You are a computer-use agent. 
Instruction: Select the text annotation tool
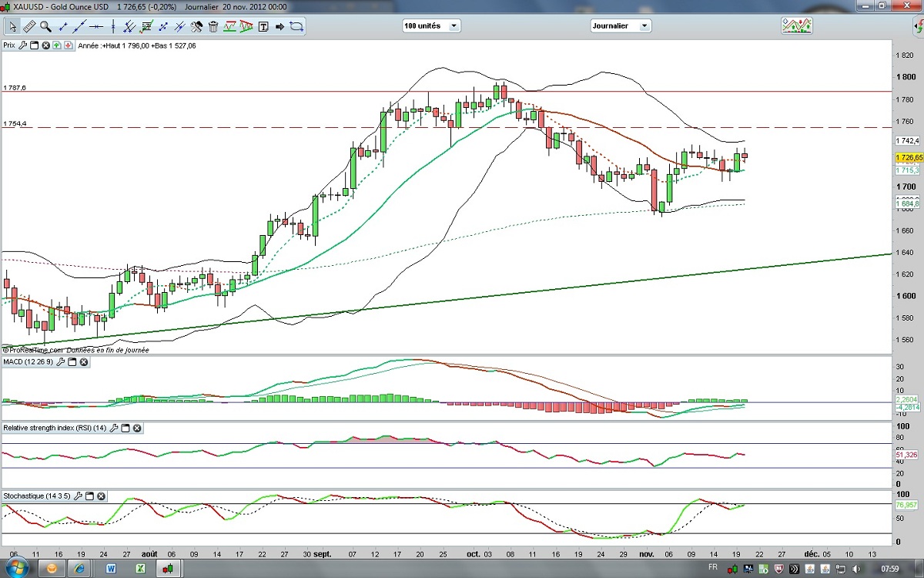263,26
